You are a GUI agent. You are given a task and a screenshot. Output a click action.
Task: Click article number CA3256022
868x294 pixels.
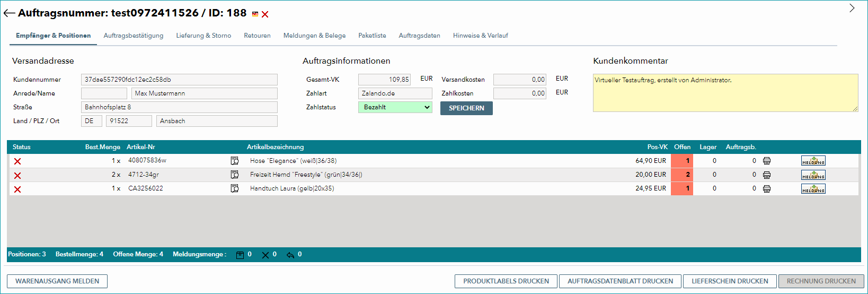[146, 188]
